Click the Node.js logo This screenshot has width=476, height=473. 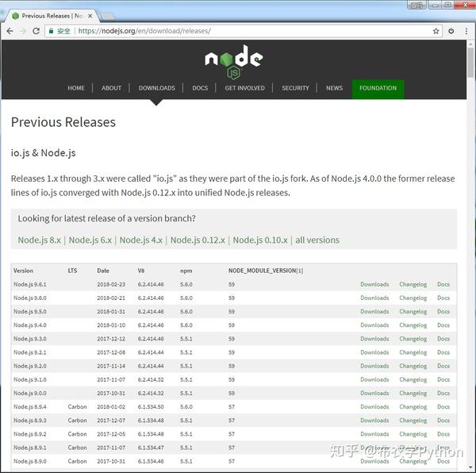click(x=234, y=62)
